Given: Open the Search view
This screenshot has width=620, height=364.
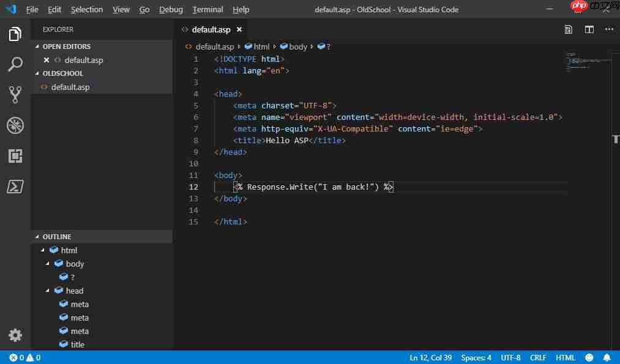Looking at the screenshot, I should [x=15, y=64].
